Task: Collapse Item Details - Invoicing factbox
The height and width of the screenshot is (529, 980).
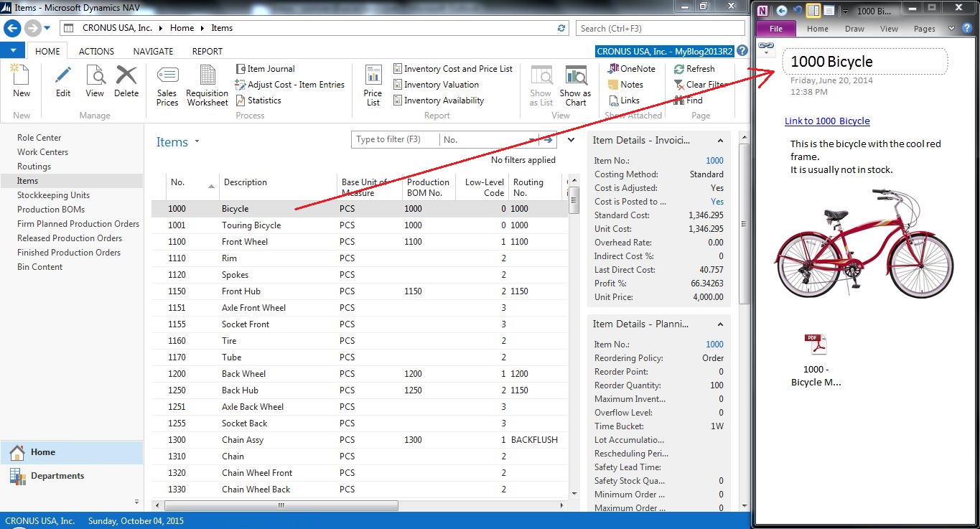Action: (x=720, y=141)
